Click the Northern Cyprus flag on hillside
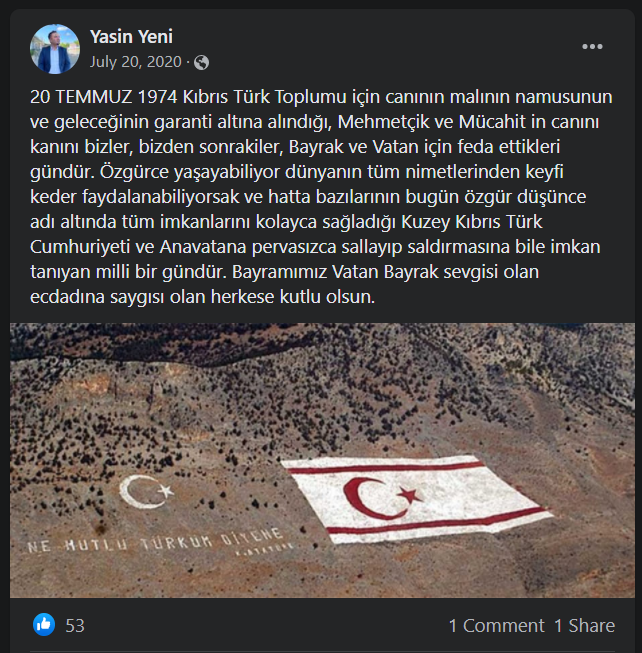The image size is (642, 653). click(416, 499)
